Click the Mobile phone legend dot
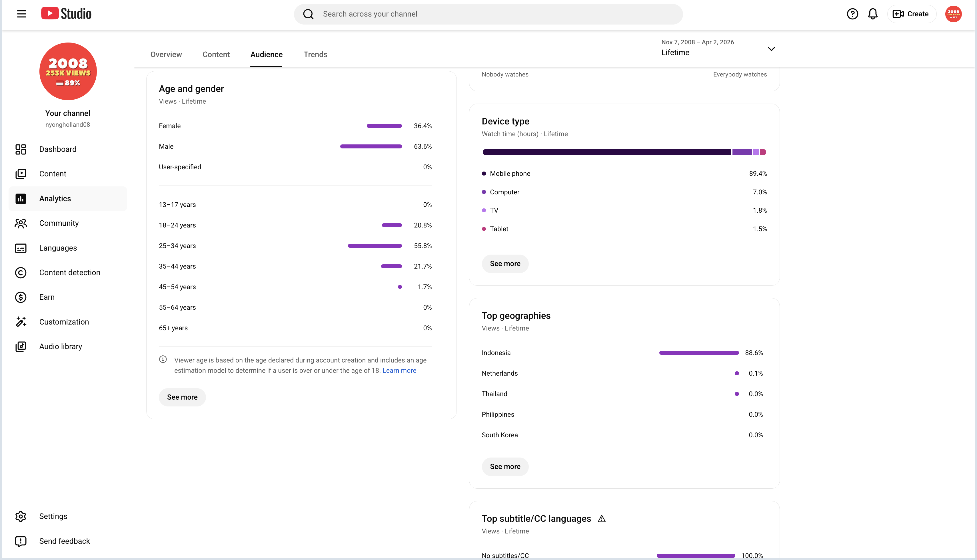 tap(484, 174)
